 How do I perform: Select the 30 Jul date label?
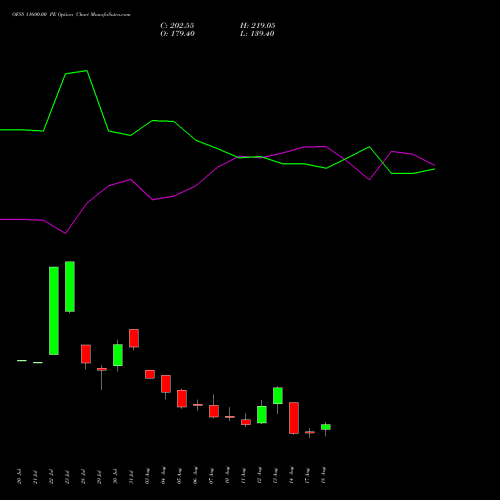[x=115, y=477]
